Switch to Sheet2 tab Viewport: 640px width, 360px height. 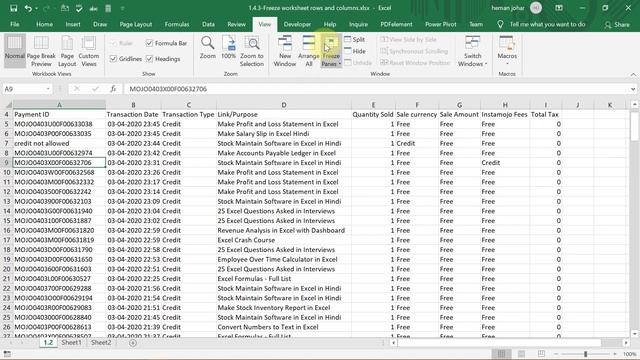coord(101,342)
